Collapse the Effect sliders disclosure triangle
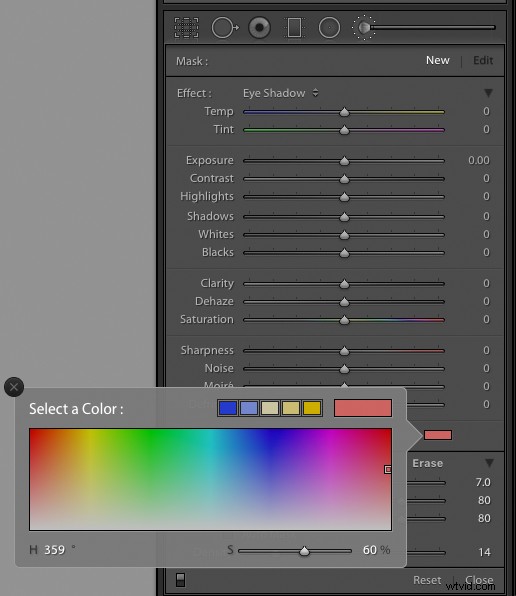 tap(489, 93)
